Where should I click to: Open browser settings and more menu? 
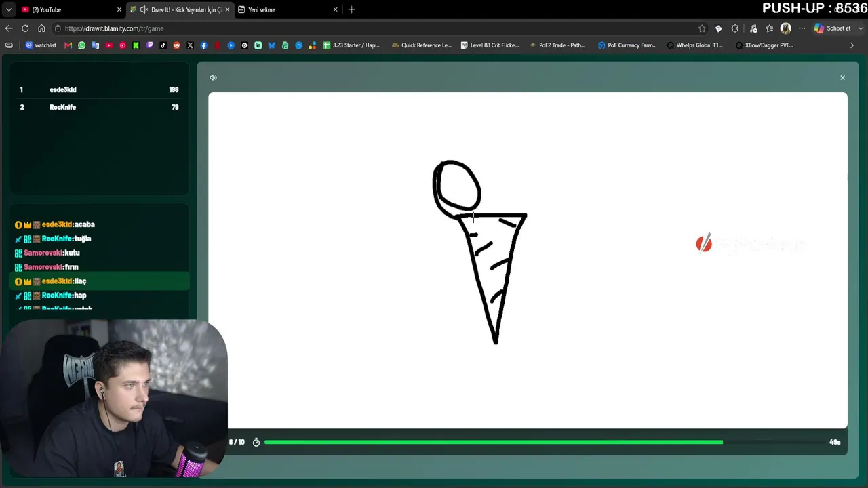802,28
